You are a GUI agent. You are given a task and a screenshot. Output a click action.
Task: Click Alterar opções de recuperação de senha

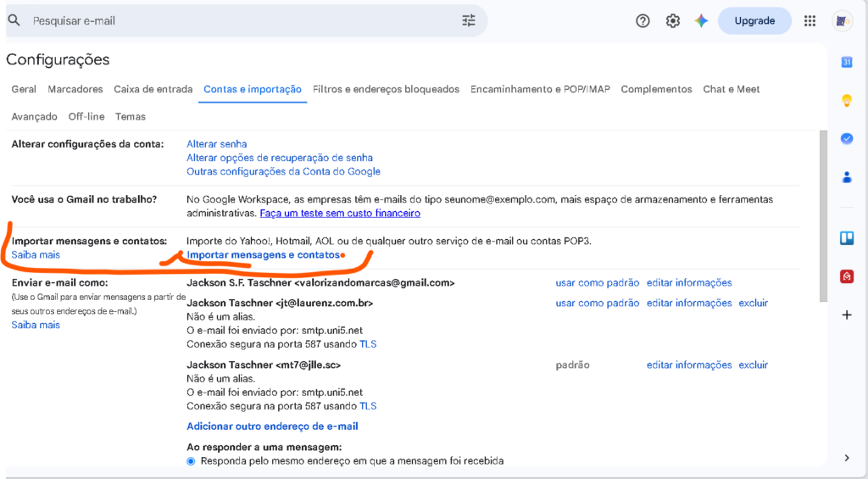[280, 158]
